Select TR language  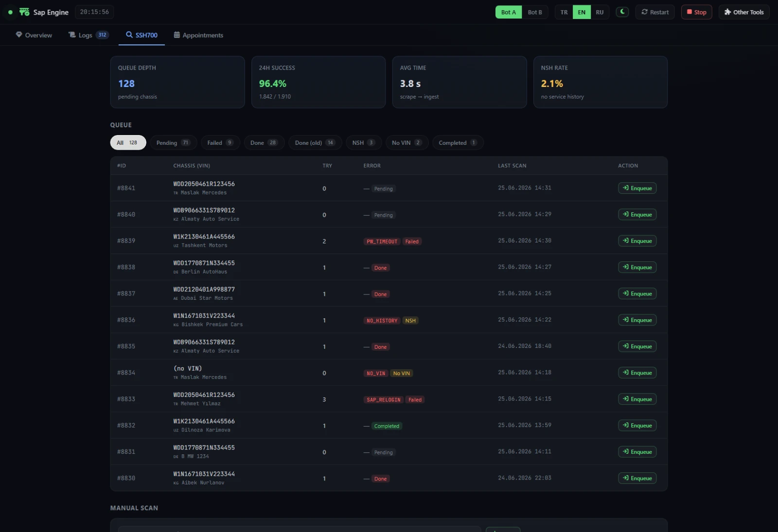[x=564, y=12]
